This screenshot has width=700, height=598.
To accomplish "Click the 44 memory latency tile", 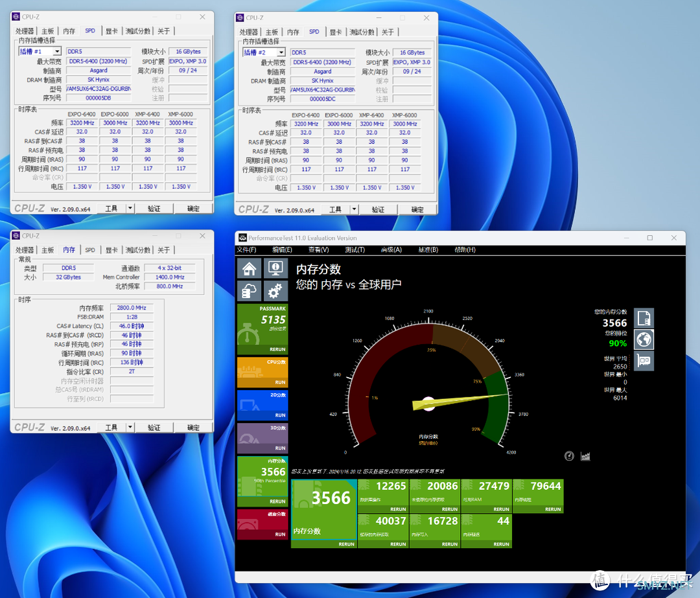I will 486,531.
